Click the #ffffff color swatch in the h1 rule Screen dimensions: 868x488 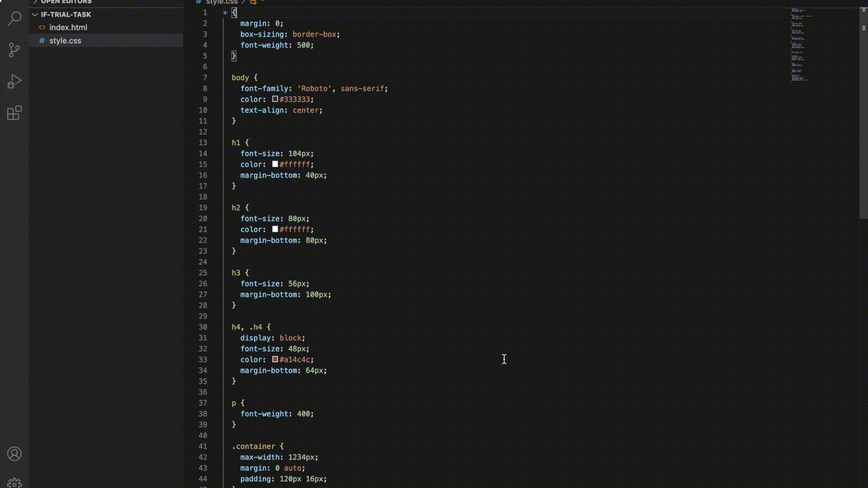pos(275,164)
